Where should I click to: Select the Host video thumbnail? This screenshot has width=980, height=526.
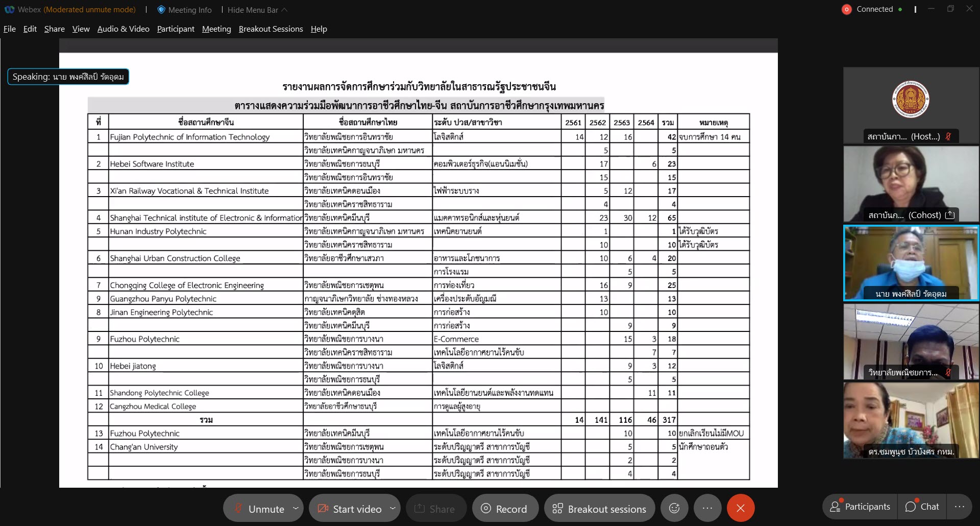point(911,105)
